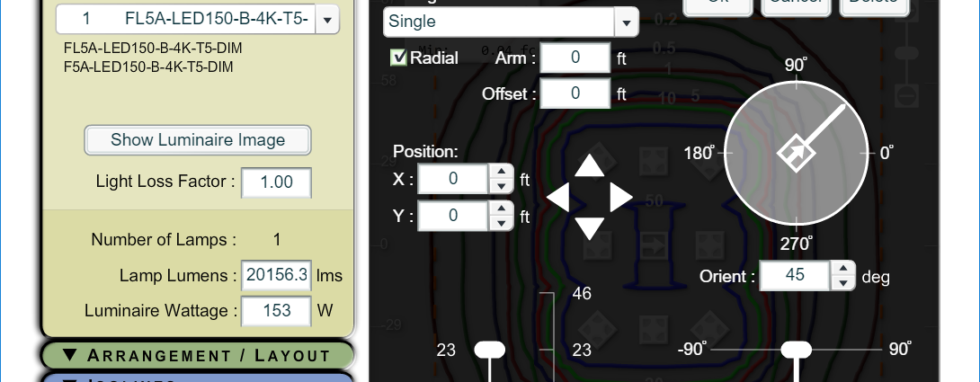Click the Show Luminaire Image button
Screen dimensions: 980x382
(198, 140)
